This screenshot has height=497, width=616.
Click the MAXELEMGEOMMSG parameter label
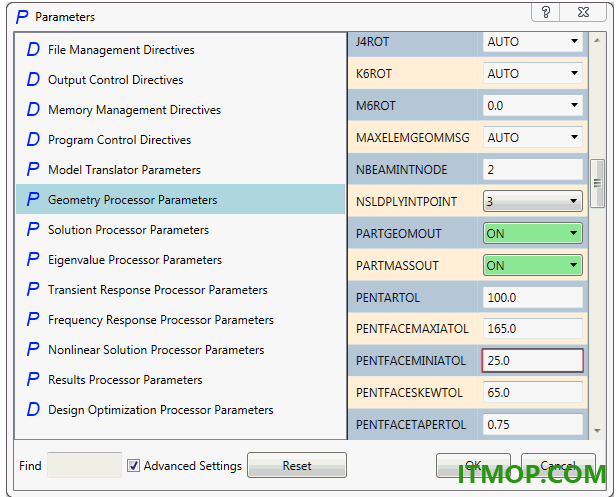click(x=412, y=138)
